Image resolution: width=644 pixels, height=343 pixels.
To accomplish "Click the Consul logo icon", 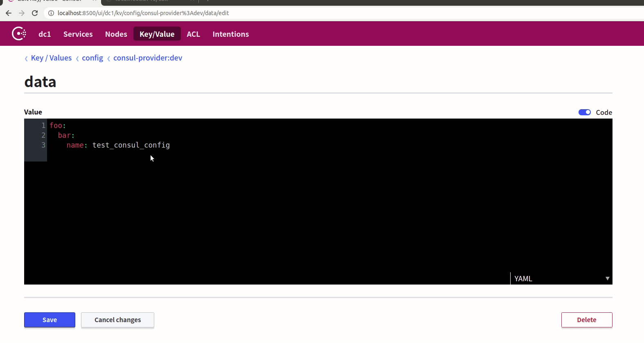I will [x=19, y=34].
